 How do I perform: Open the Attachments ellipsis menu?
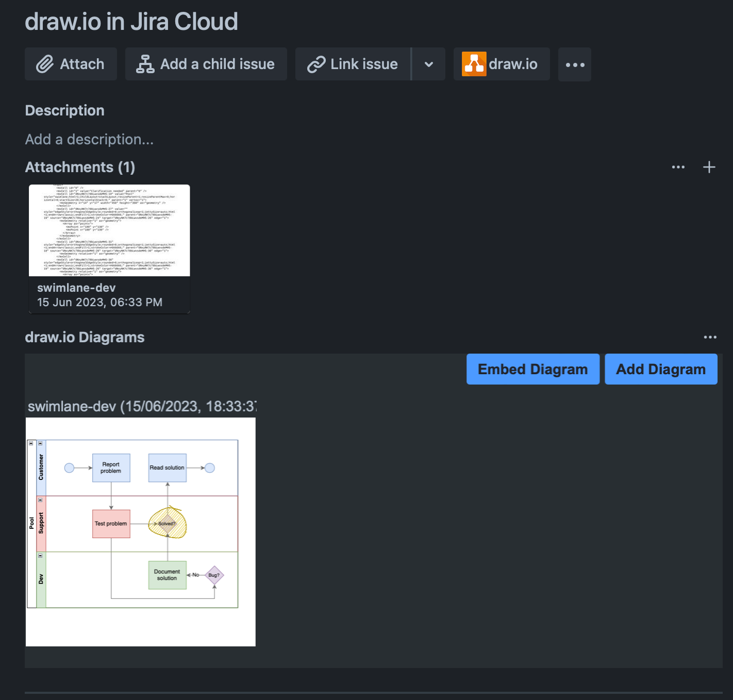tap(678, 166)
